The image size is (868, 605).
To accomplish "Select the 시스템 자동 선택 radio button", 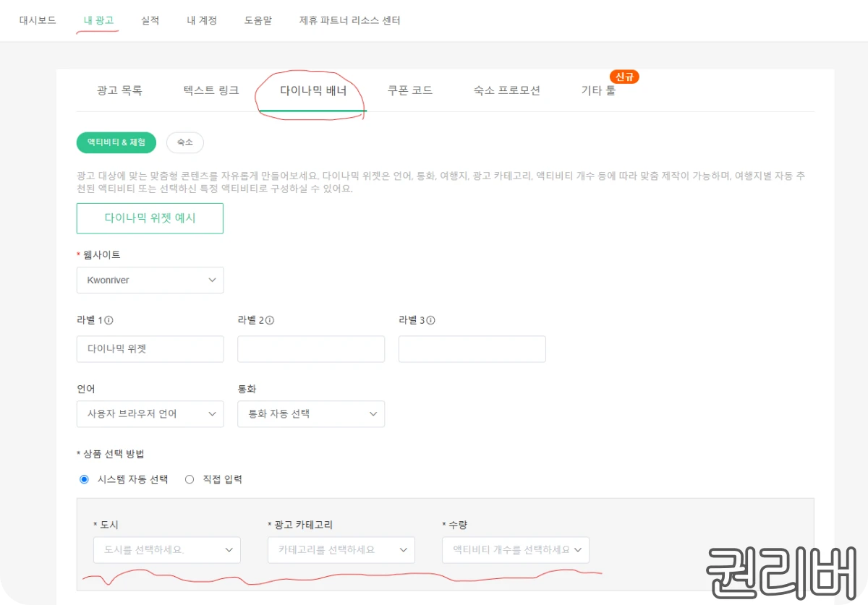I will (x=84, y=479).
